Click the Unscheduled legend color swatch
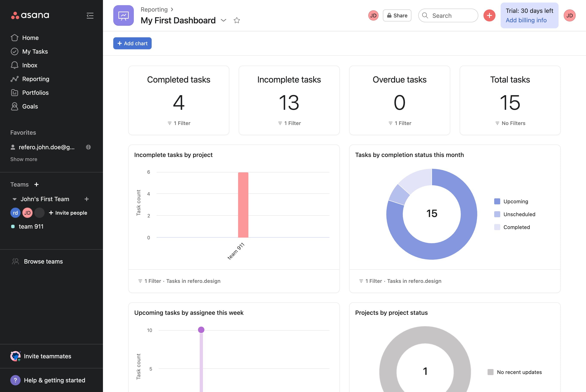Viewport: 586px width, 392px height. click(x=497, y=214)
